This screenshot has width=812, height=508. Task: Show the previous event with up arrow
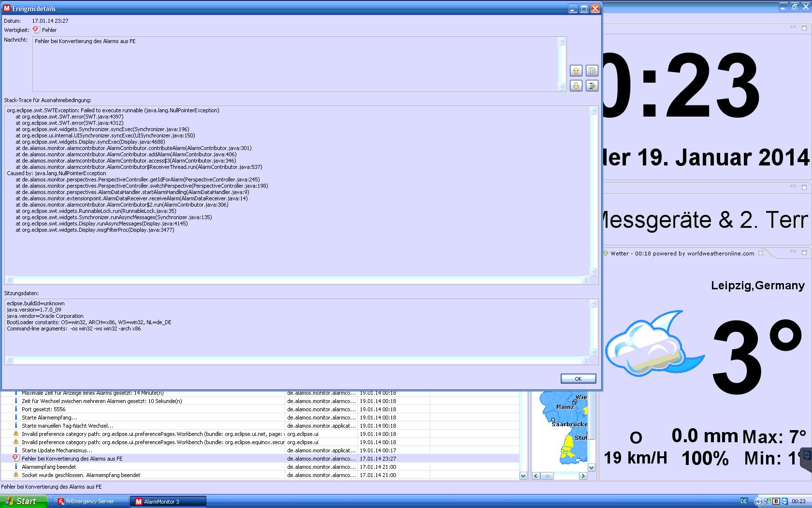[576, 71]
